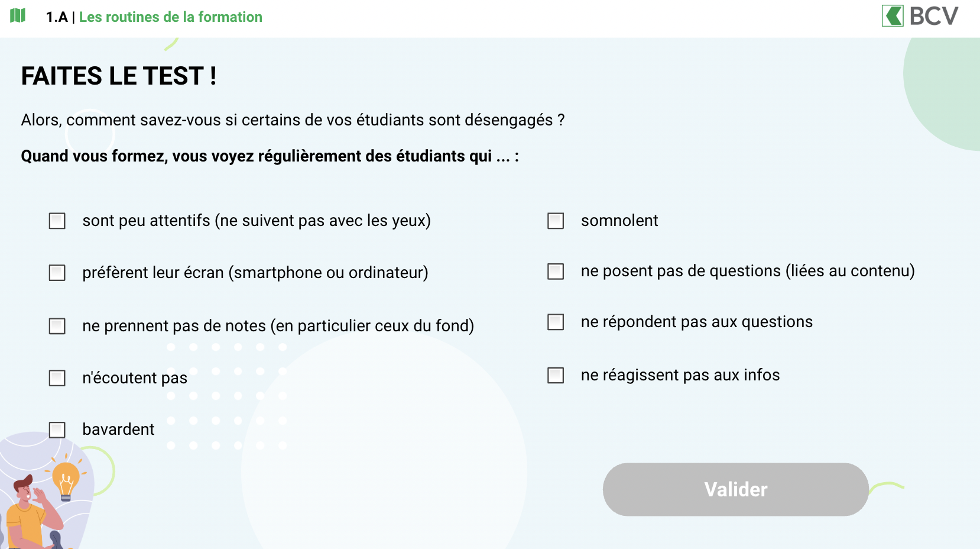Click the green map icon in the header
This screenshot has width=980, height=549.
point(18,16)
